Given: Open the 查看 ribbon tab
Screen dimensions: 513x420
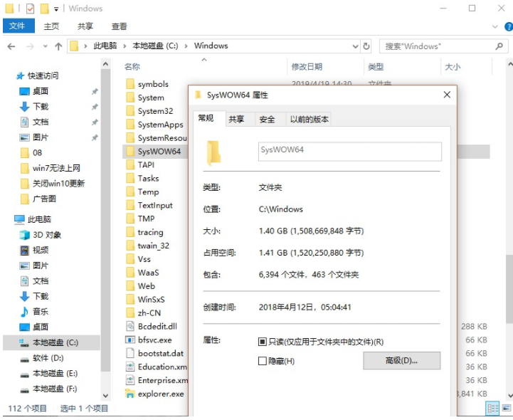Looking at the screenshot, I should (119, 26).
